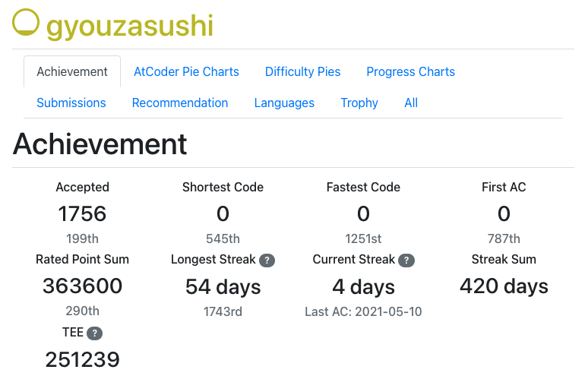Click the gyouzasushi username heading

coord(130,26)
